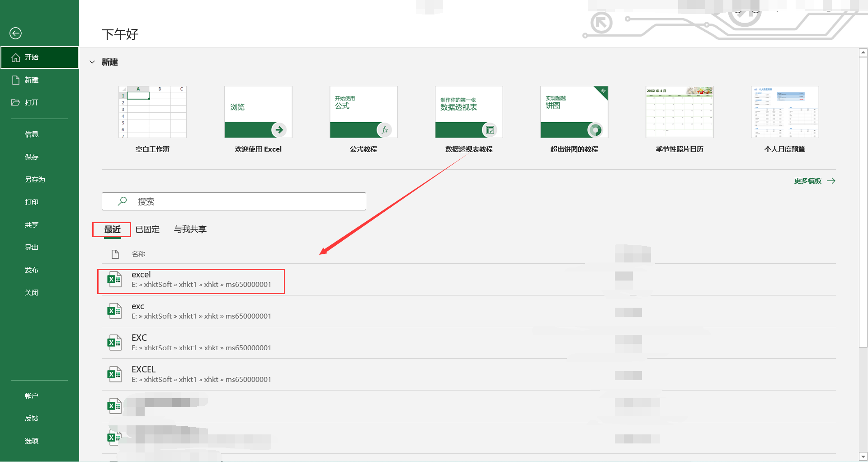Viewport: 868px width, 462px height.
Task: Open the 超出饼图的教程 template
Action: [x=574, y=119]
